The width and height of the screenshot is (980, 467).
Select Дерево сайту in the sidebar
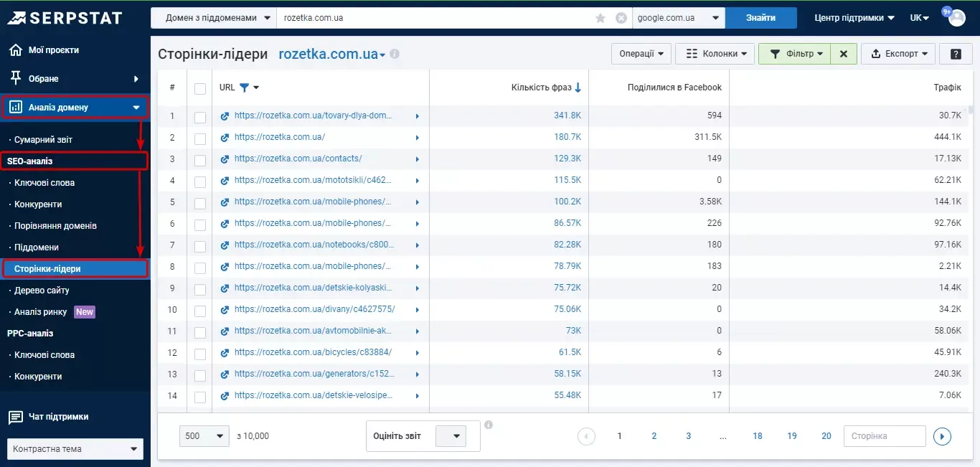(42, 291)
